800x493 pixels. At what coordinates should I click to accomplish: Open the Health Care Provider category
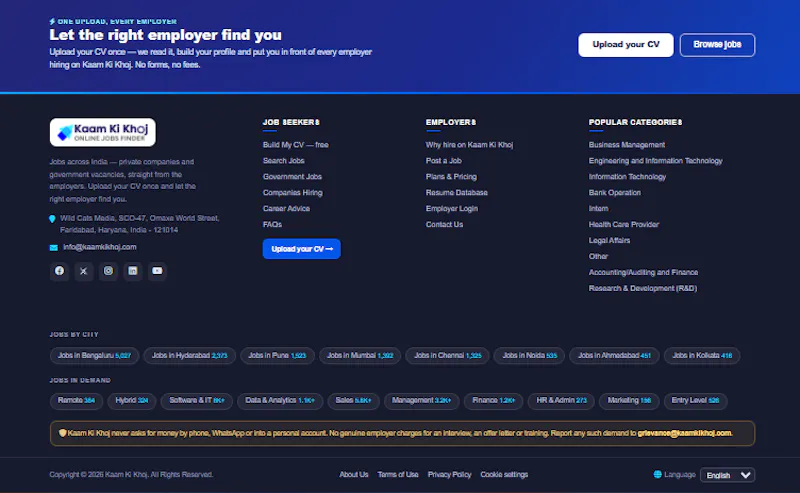click(x=624, y=225)
